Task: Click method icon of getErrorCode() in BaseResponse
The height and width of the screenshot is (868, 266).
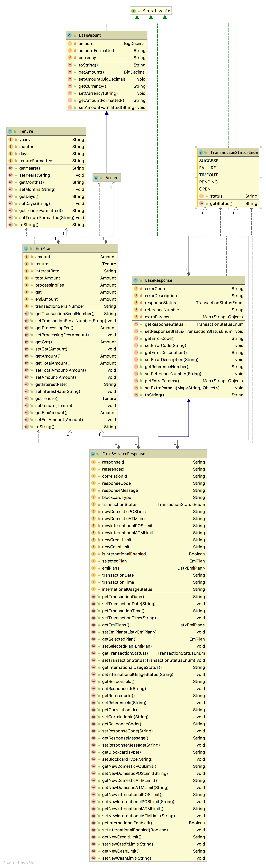Action: pyautogui.click(x=137, y=338)
